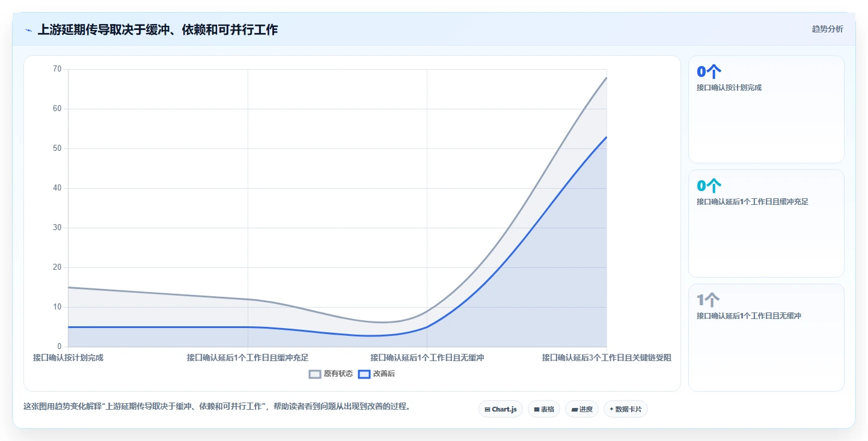Select the 数据卡片 tag
868x441 pixels.
(626, 409)
